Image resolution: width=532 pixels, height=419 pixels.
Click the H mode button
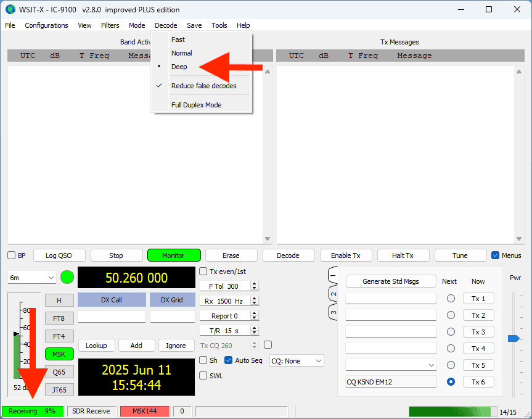point(59,301)
